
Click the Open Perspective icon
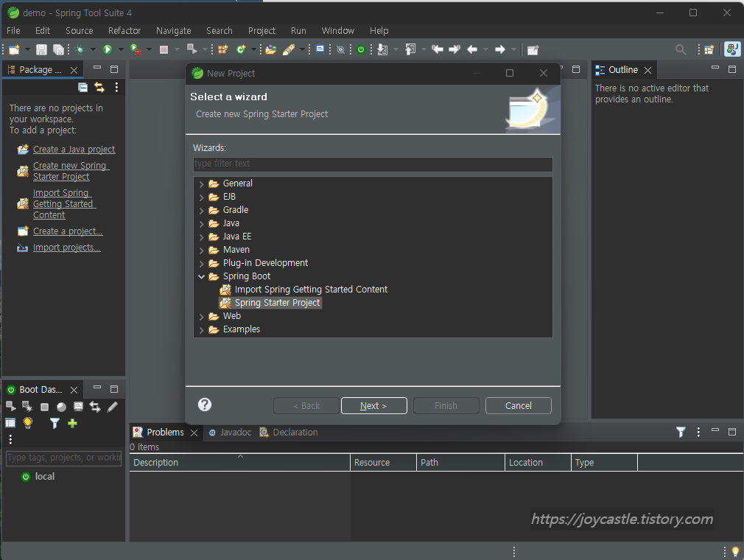point(709,49)
